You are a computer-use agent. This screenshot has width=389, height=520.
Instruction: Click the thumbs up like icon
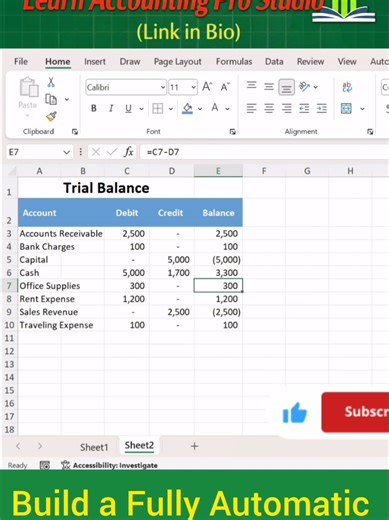294,413
